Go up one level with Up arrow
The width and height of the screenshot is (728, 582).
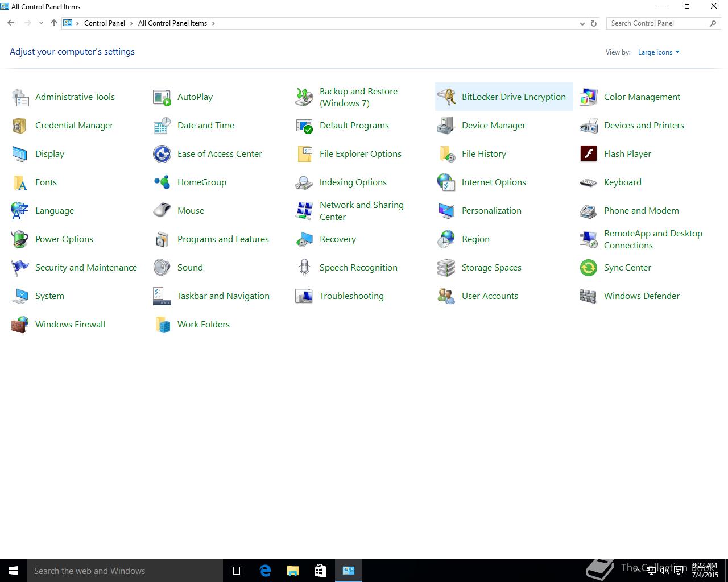54,23
